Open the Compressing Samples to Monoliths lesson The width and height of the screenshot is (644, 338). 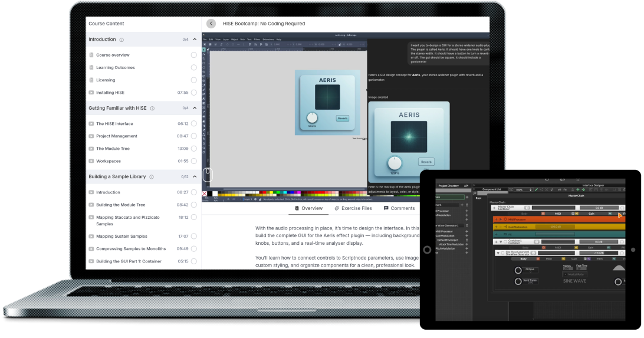click(131, 249)
